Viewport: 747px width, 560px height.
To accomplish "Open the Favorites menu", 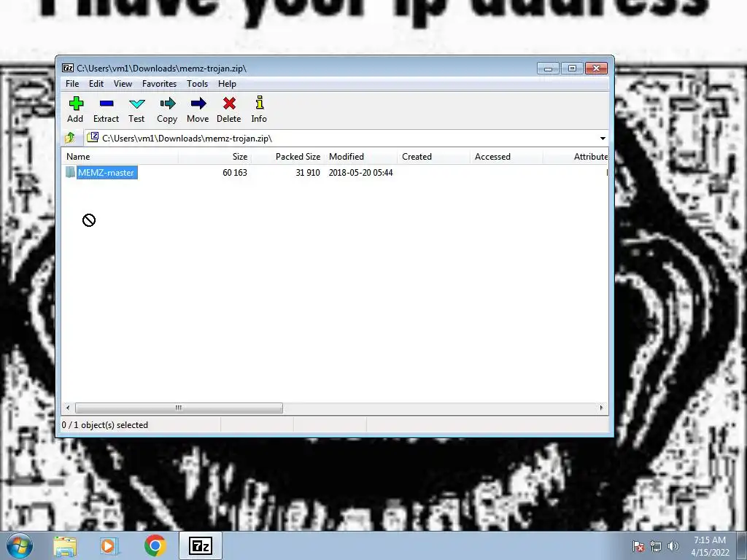I will [159, 84].
